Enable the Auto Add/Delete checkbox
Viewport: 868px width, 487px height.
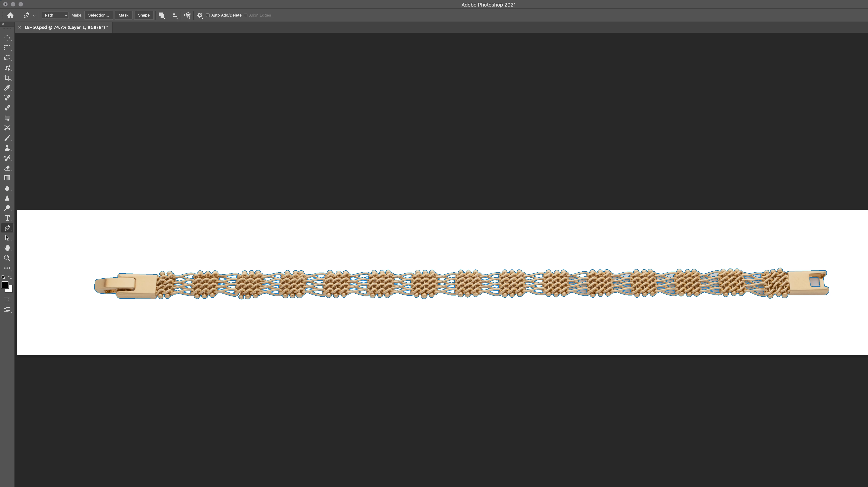pos(208,15)
